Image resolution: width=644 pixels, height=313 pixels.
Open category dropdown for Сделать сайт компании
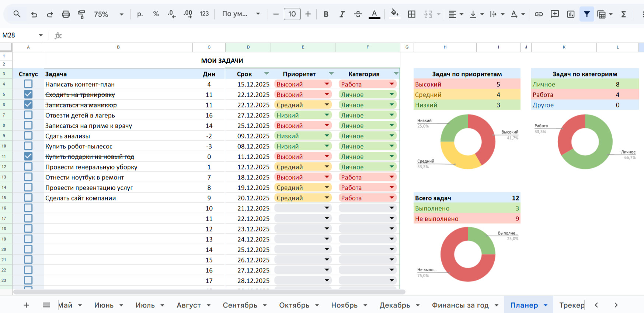click(391, 198)
